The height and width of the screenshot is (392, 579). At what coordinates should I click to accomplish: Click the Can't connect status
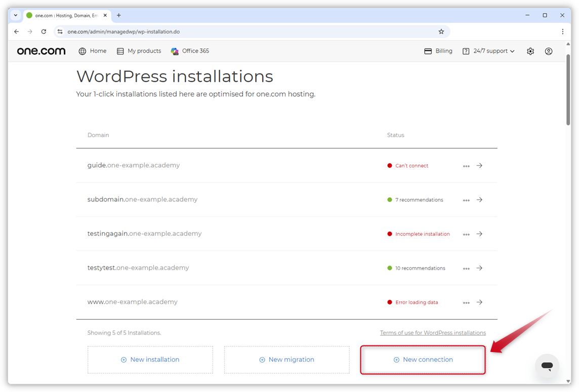pos(407,166)
